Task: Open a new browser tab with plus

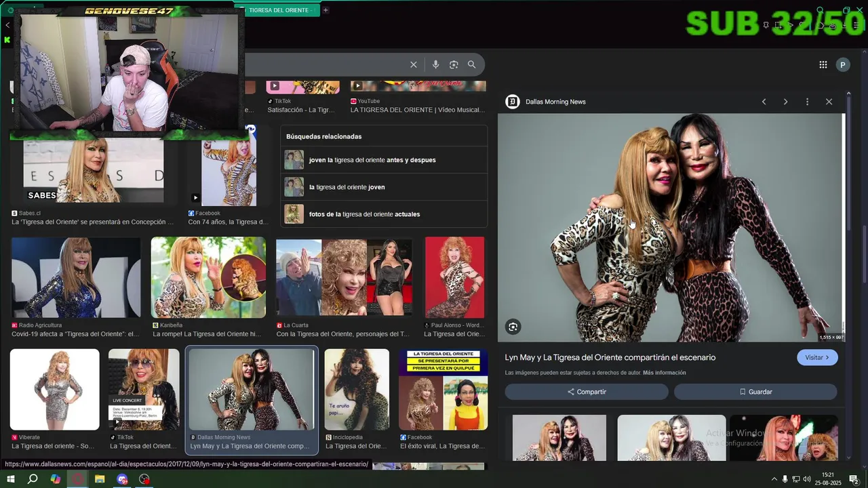Action: pos(325,10)
